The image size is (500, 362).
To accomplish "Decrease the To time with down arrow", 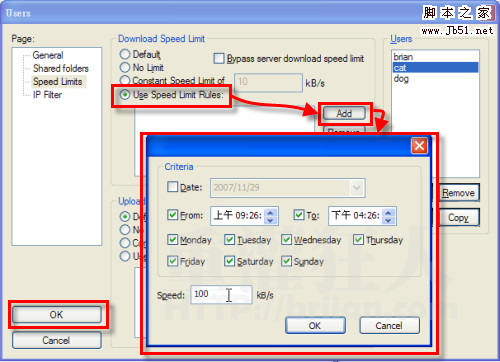I will (x=388, y=220).
